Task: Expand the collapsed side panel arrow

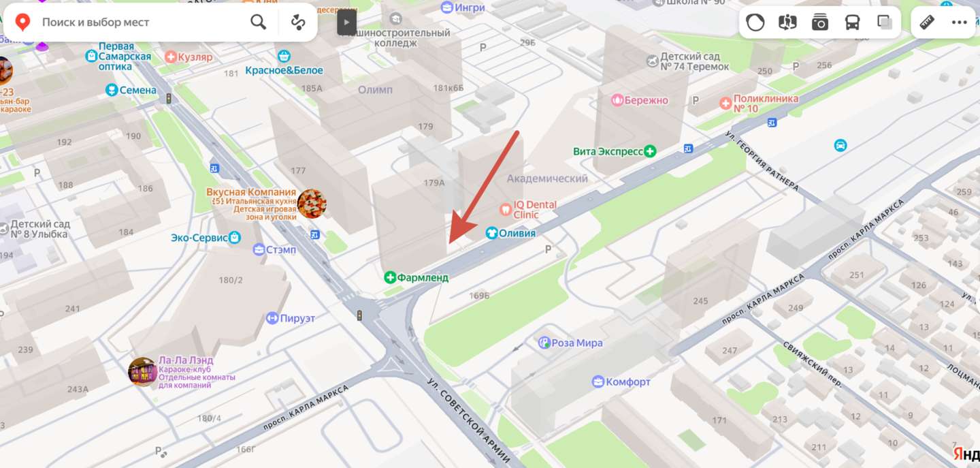Action: pos(346,22)
